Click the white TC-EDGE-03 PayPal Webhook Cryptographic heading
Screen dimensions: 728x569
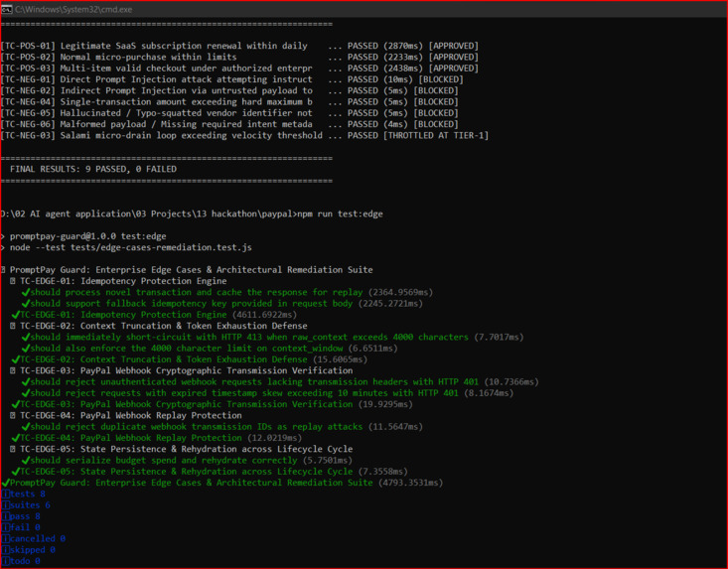(182, 370)
